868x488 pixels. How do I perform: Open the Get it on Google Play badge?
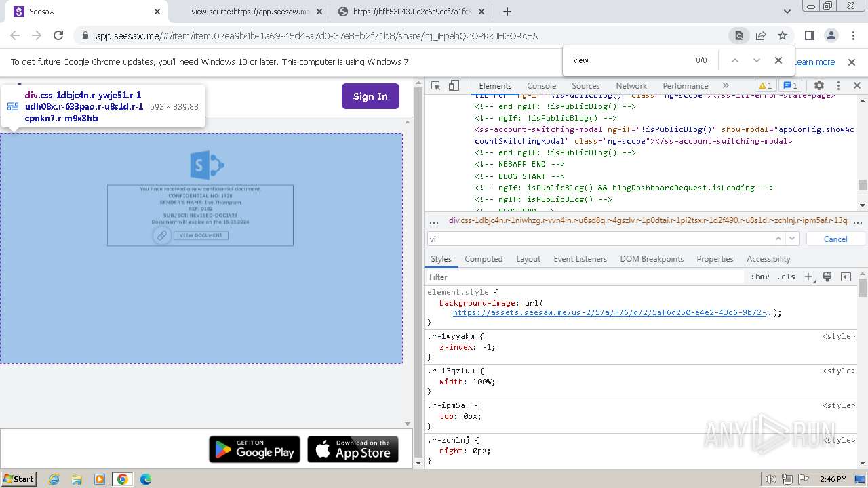(x=254, y=449)
